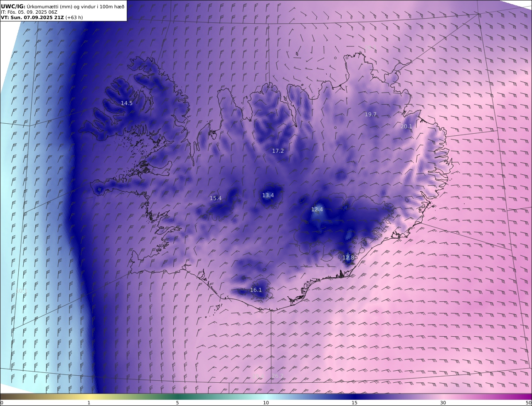Click the 50 tick on color scale

(x=529, y=403)
